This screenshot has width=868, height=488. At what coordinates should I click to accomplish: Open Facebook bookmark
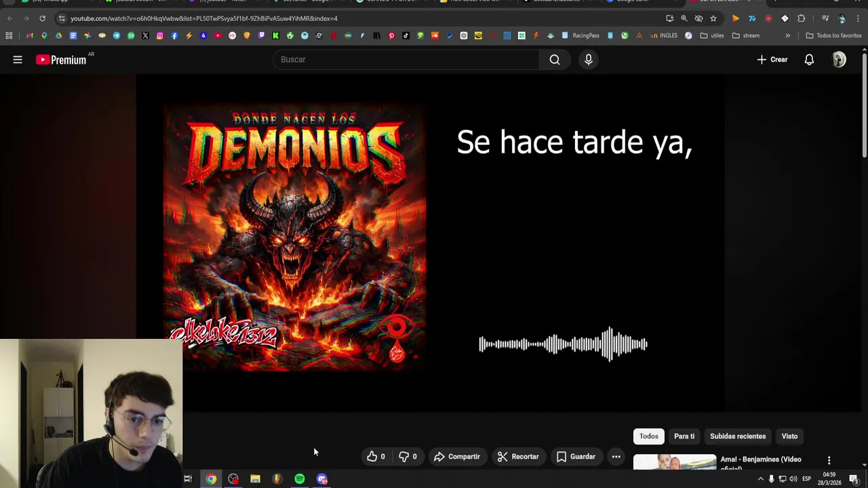tap(174, 35)
